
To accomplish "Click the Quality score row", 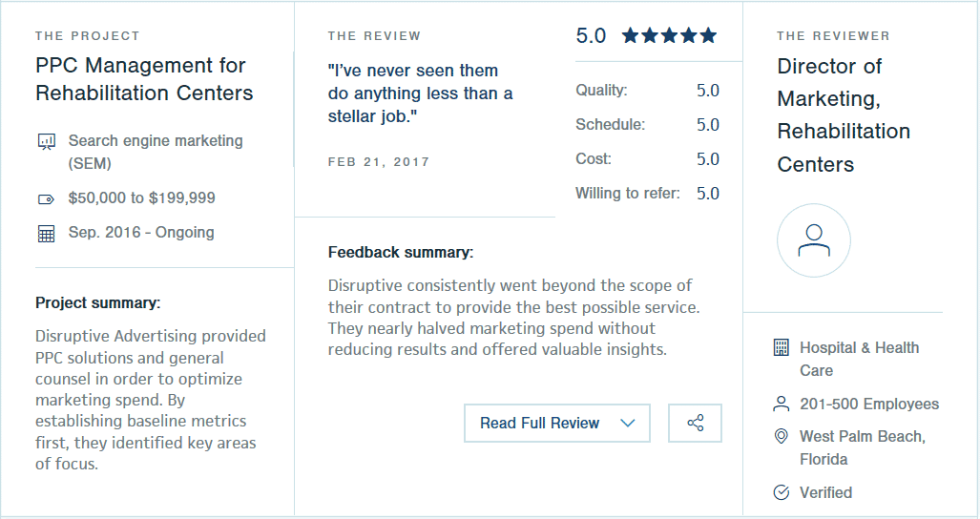I will click(x=648, y=90).
